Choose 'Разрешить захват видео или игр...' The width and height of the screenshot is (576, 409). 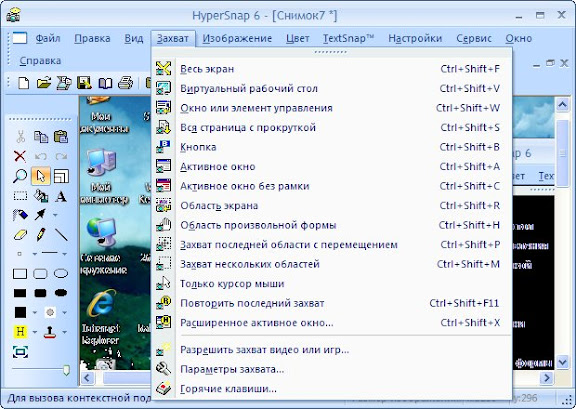331,349
